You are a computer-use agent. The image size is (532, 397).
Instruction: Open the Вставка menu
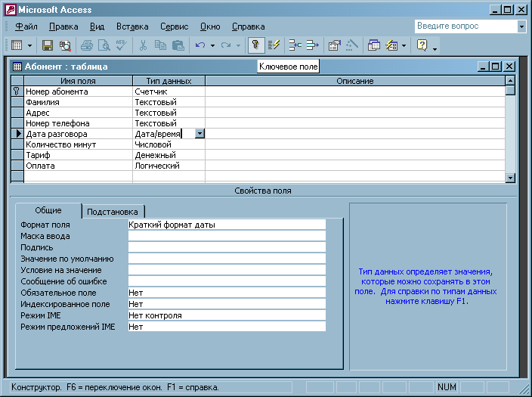pos(132,26)
